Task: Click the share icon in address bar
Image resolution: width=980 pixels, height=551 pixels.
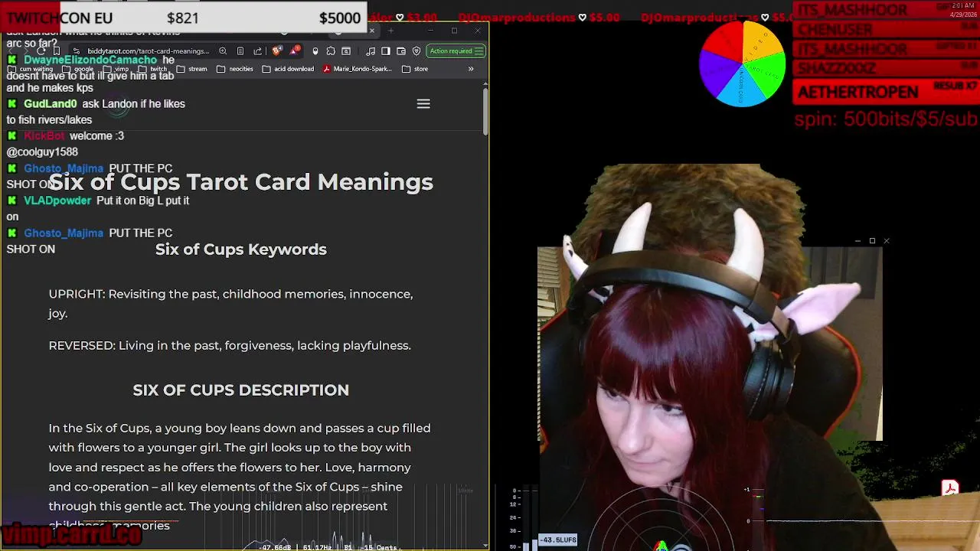Action: click(x=258, y=51)
